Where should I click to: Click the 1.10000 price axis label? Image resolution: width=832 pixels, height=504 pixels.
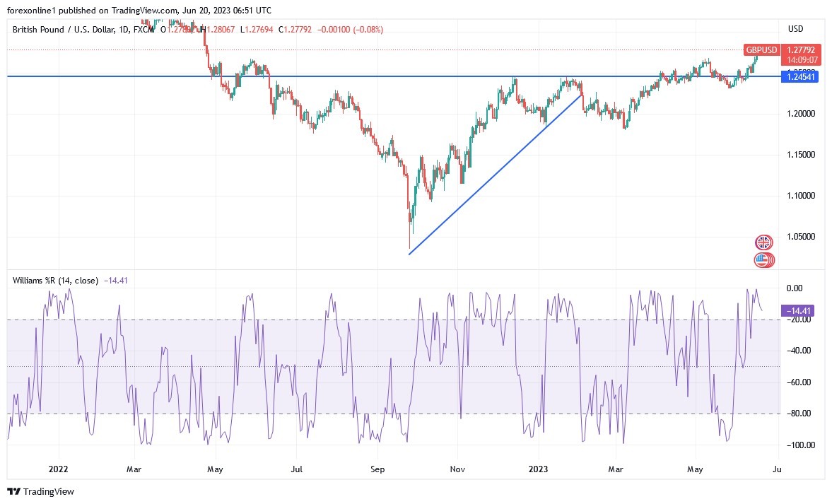[x=800, y=195]
